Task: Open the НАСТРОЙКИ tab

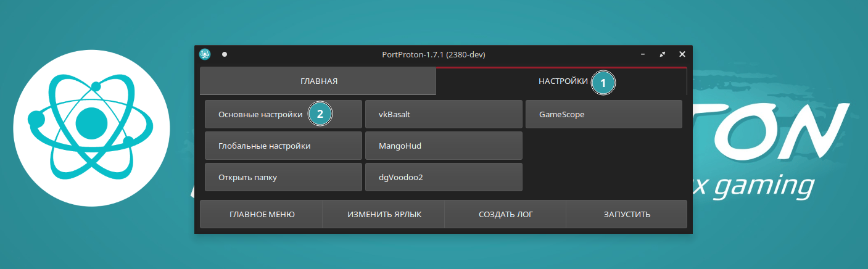Action: click(x=561, y=81)
